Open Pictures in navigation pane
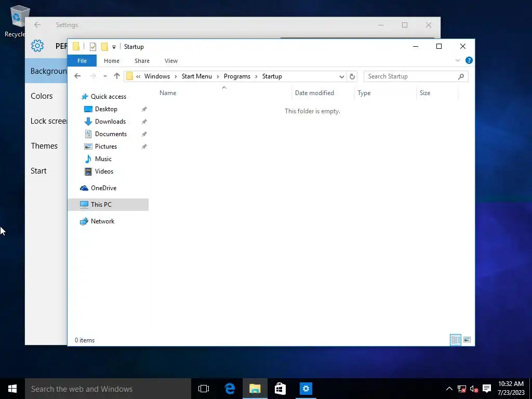 pyautogui.click(x=106, y=147)
